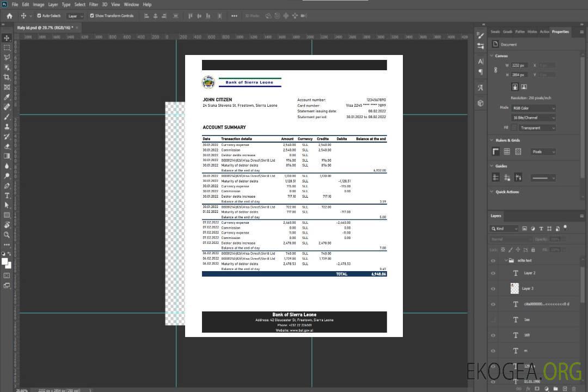Open the Auto-Select Layer dropdown
The height and width of the screenshot is (392, 588).
75,16
